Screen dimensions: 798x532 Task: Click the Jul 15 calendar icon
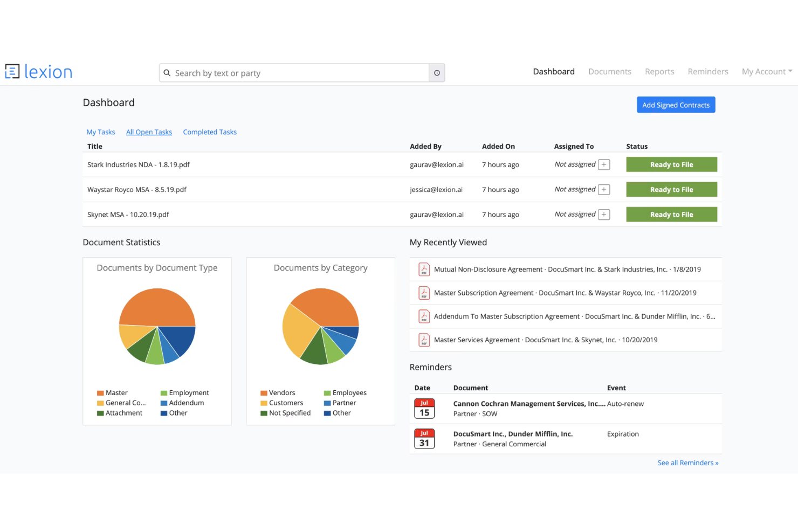(424, 409)
